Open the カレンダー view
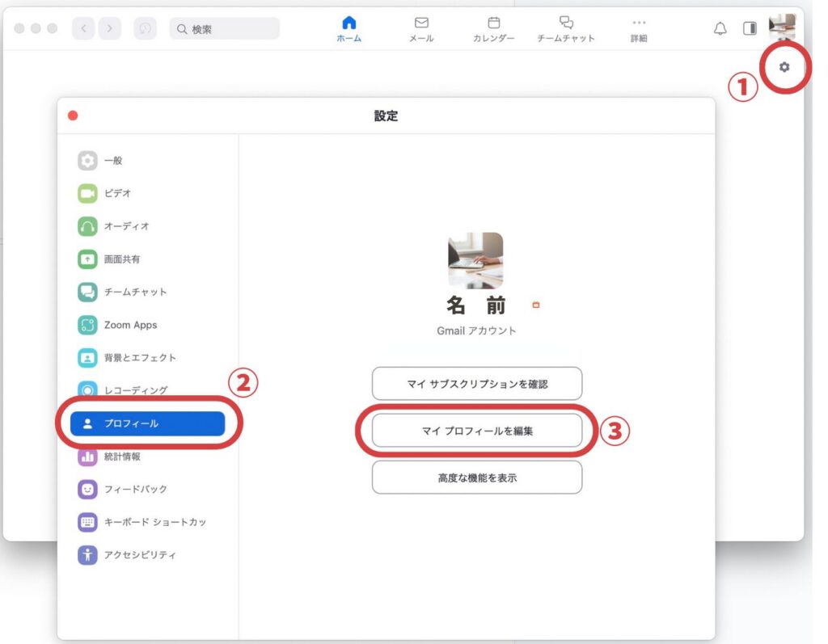 [x=493, y=29]
